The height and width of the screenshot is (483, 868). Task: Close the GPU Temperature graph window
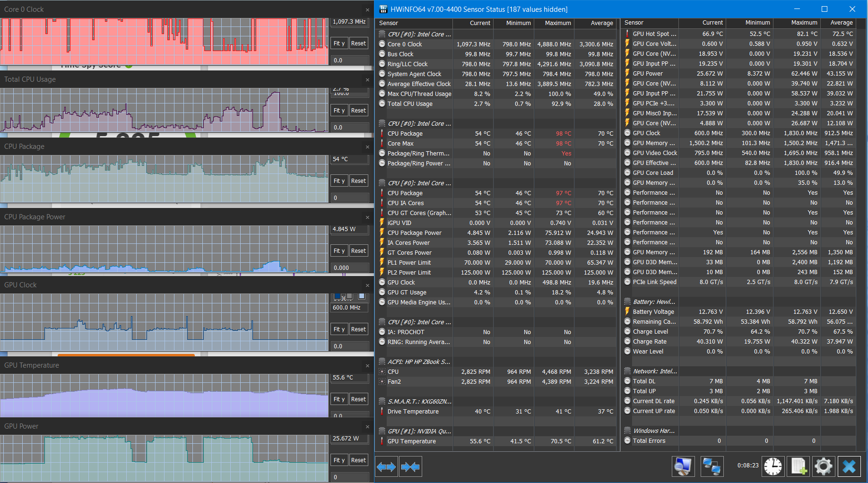[367, 365]
